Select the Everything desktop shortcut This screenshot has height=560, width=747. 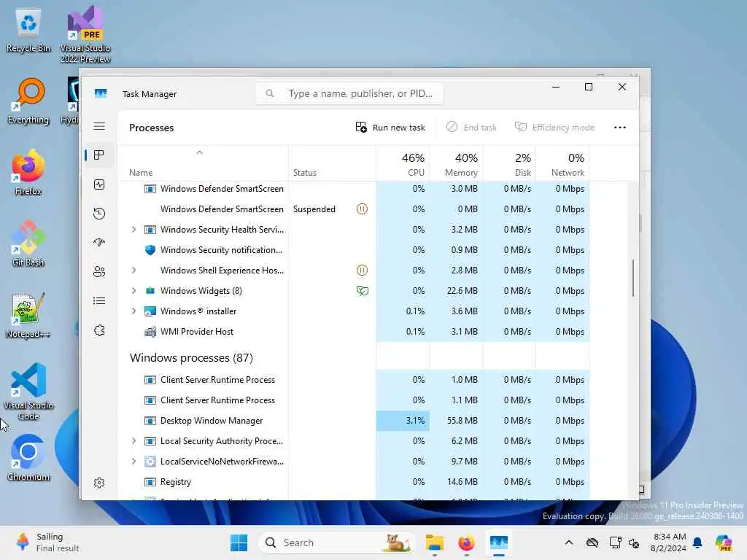[x=28, y=101]
